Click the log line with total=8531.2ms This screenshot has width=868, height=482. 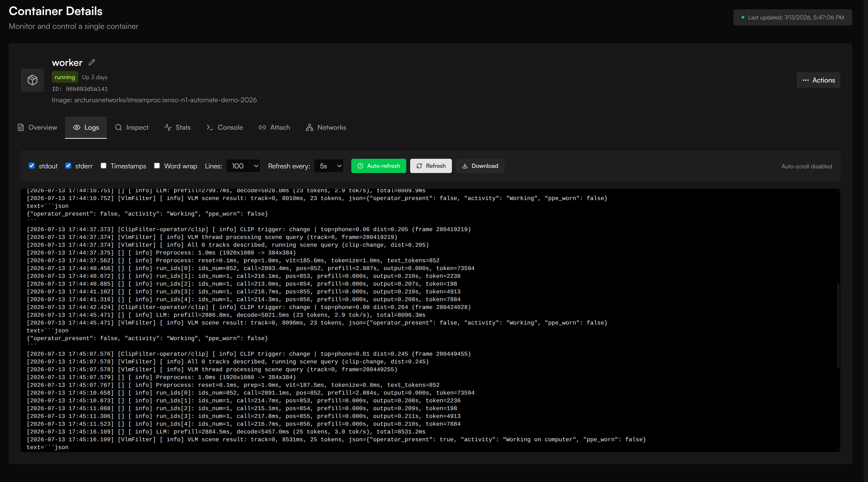(x=226, y=432)
